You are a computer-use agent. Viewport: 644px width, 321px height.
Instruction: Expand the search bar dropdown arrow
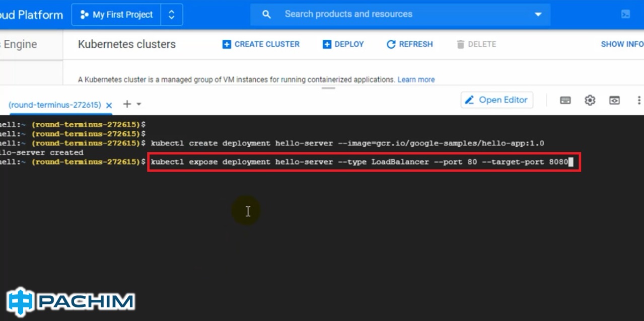click(538, 15)
